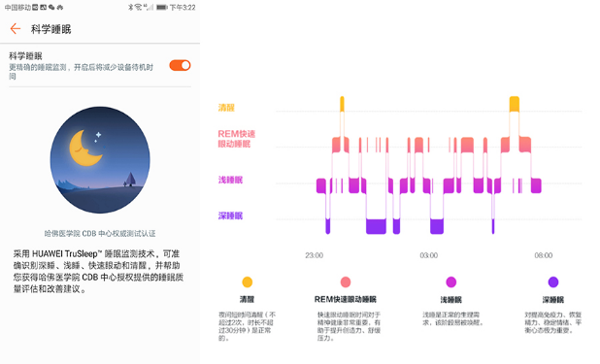
Task: Click the pink REM legend dot
Action: (346, 282)
